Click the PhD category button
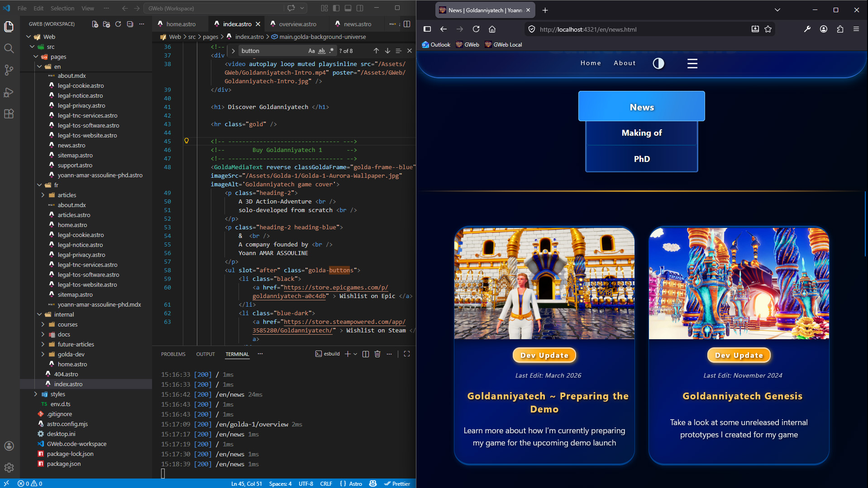This screenshot has width=868, height=488. pyautogui.click(x=642, y=159)
